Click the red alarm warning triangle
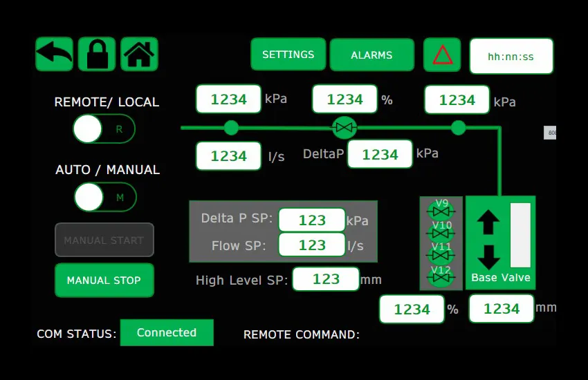 pos(442,55)
